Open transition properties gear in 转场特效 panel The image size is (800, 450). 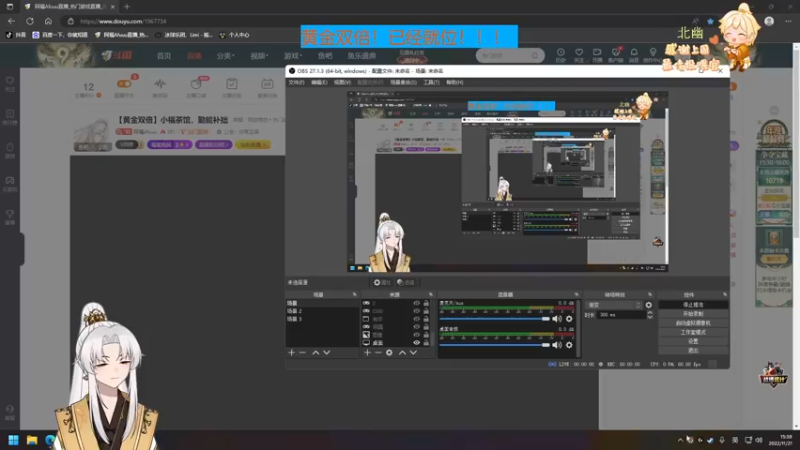click(648, 305)
